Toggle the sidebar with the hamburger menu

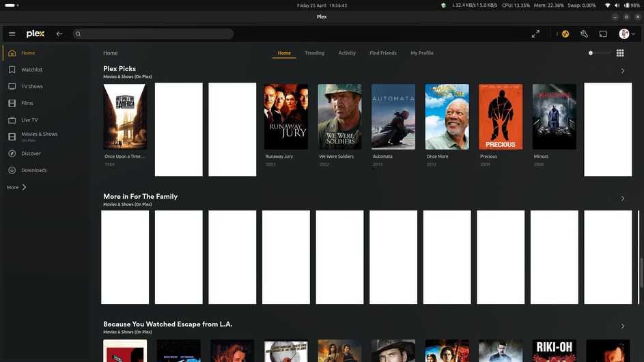12,34
